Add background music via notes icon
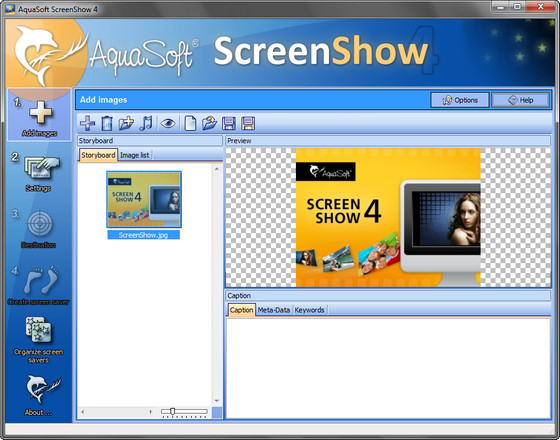 pos(146,124)
